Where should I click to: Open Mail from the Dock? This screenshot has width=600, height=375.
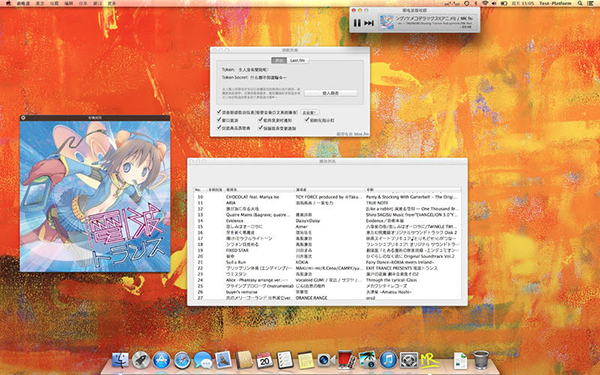[223, 360]
